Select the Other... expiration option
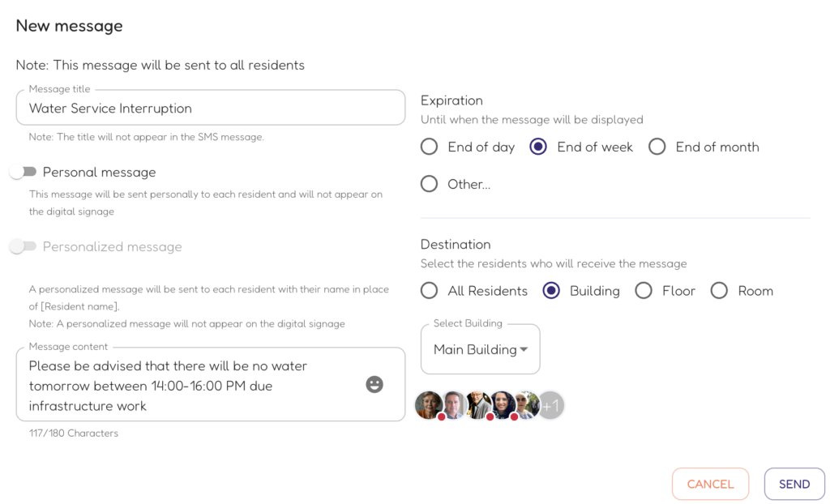This screenshot has width=830, height=504. 430,184
